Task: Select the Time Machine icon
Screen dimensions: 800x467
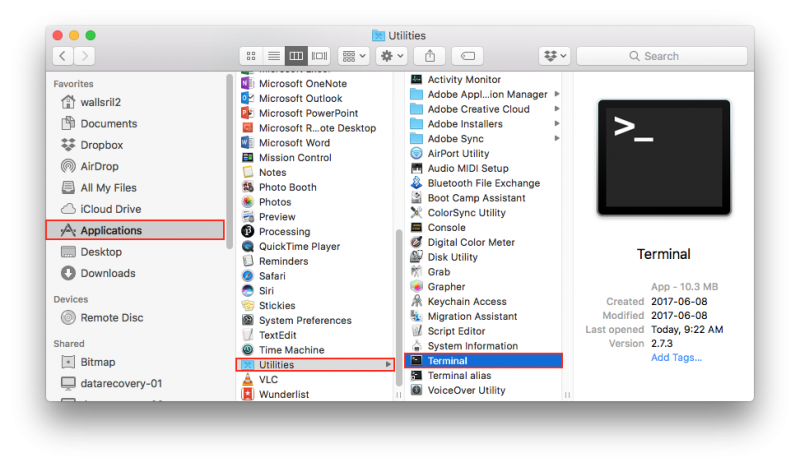Action: 247,350
